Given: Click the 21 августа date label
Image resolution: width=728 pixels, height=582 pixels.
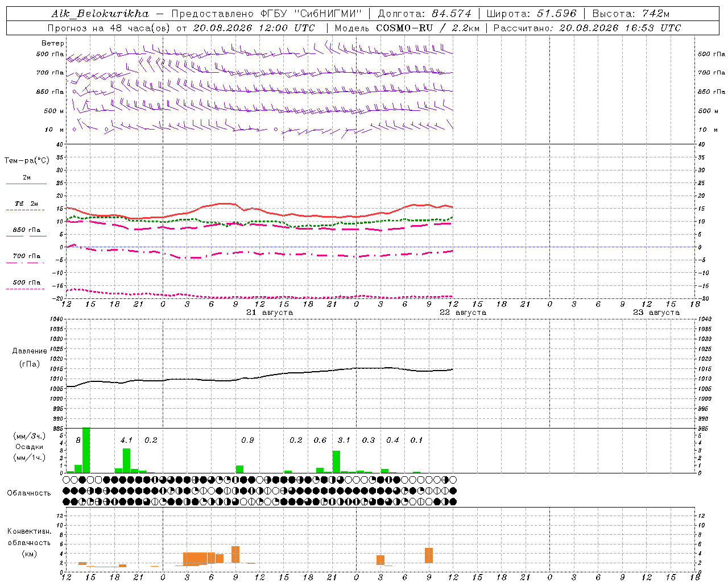Looking at the screenshot, I should [x=270, y=313].
